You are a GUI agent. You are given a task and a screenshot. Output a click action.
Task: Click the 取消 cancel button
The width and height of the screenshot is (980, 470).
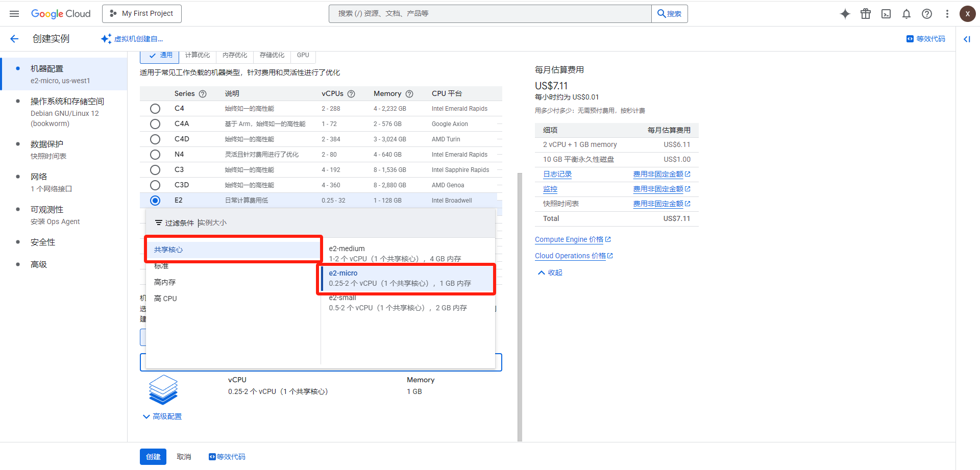(x=184, y=457)
